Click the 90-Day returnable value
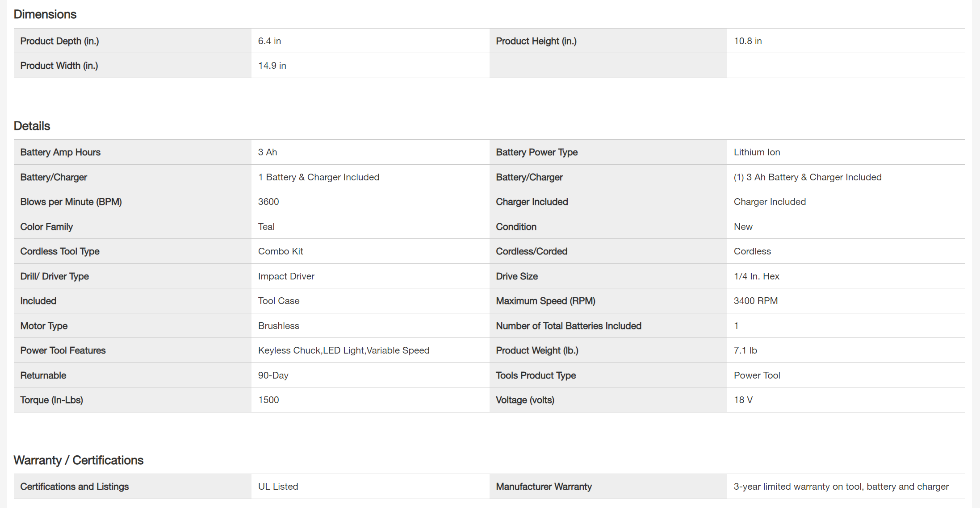The height and width of the screenshot is (508, 980). coord(273,375)
